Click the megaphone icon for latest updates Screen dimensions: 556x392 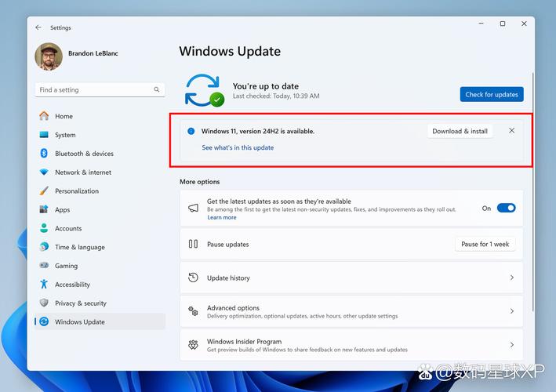click(193, 208)
